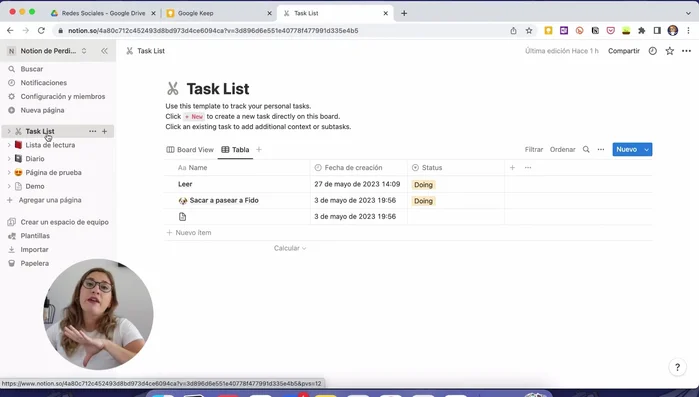
Task: Switch to Redes Sociales Google Drive tab
Action: 103,13
